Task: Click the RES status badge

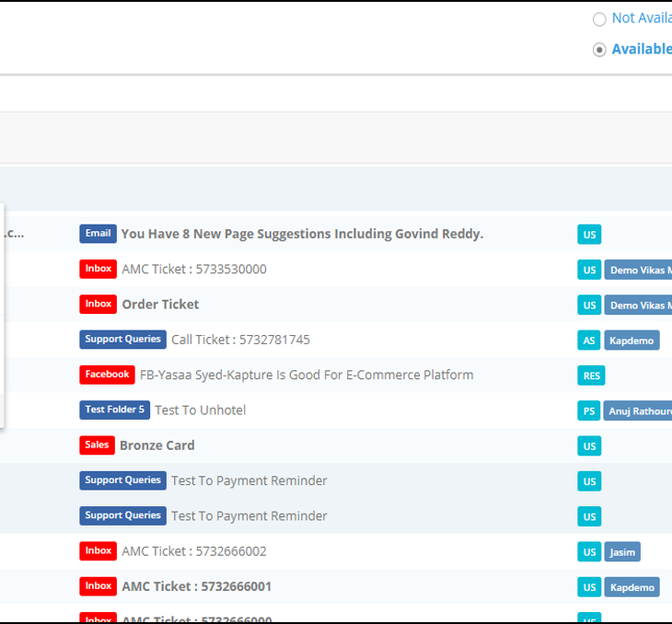Action: coord(591,376)
